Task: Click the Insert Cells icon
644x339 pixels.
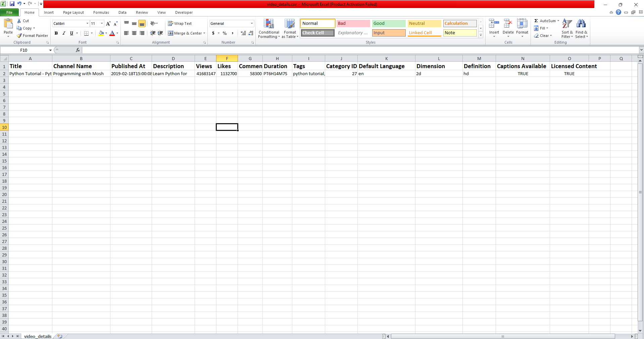Action: pos(494,24)
